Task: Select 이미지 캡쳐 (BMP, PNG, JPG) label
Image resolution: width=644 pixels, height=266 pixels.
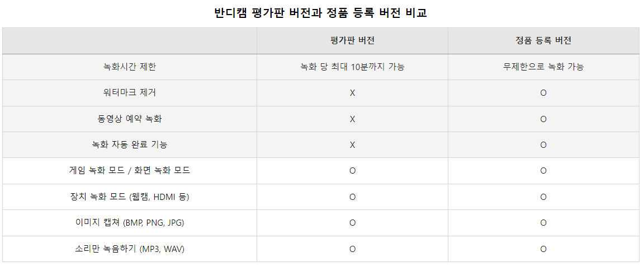Action: pyautogui.click(x=130, y=223)
